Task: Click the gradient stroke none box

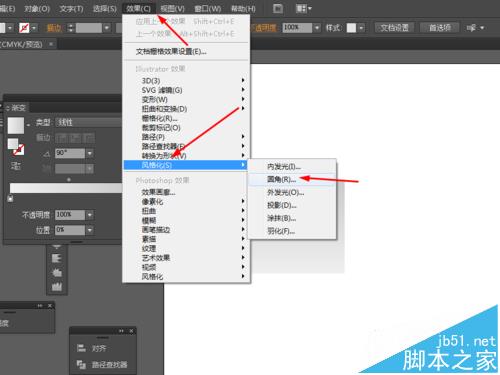Action: [19, 150]
